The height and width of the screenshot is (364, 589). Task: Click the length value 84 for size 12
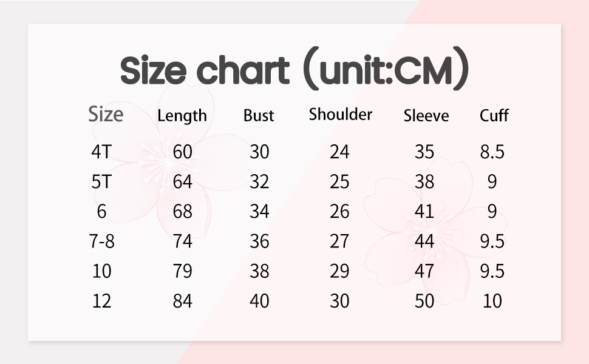[x=182, y=301]
